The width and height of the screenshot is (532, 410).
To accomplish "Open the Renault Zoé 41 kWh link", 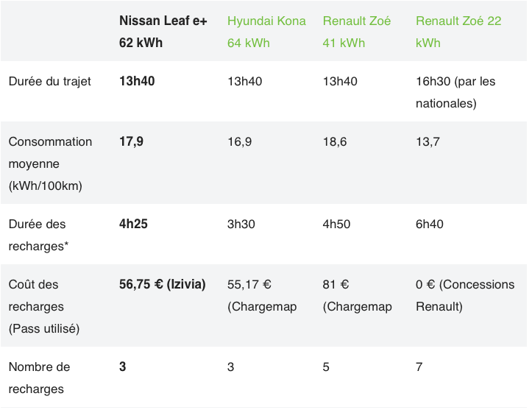I will coord(357,32).
